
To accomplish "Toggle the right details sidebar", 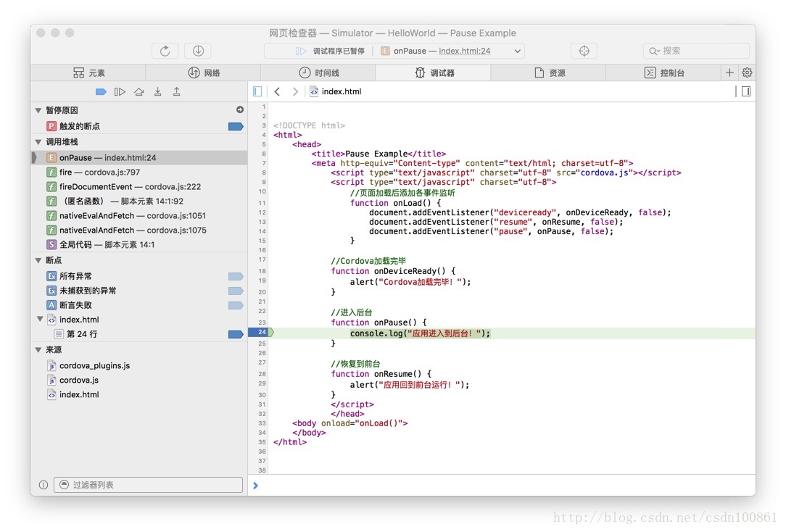I will pyautogui.click(x=746, y=91).
